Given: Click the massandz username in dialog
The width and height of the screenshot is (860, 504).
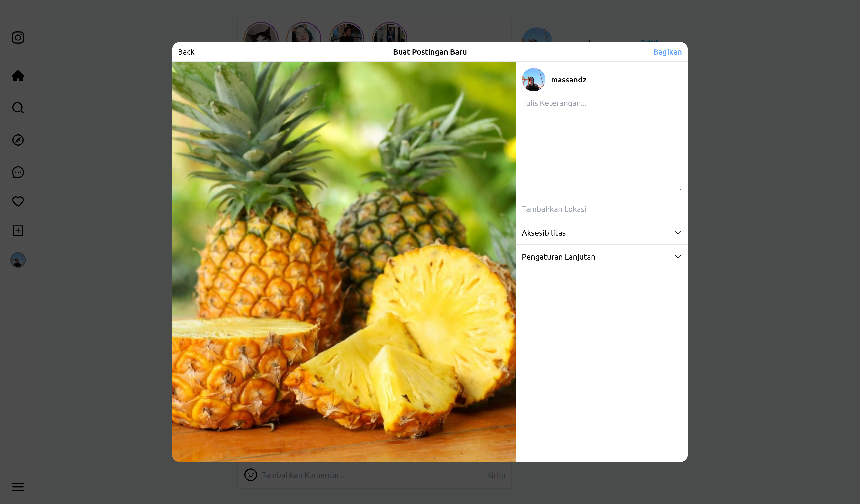Looking at the screenshot, I should click(x=569, y=80).
